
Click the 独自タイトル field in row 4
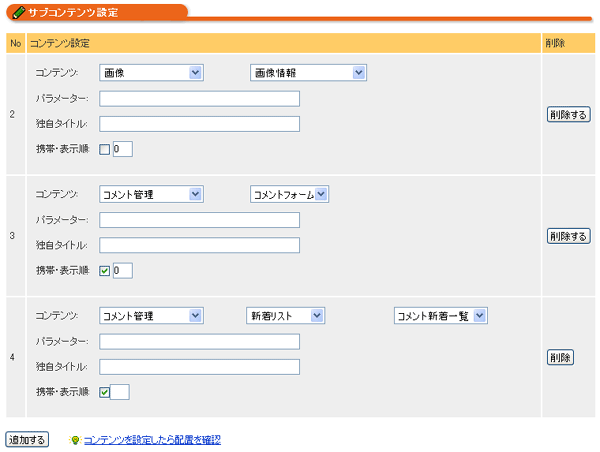[199, 367]
